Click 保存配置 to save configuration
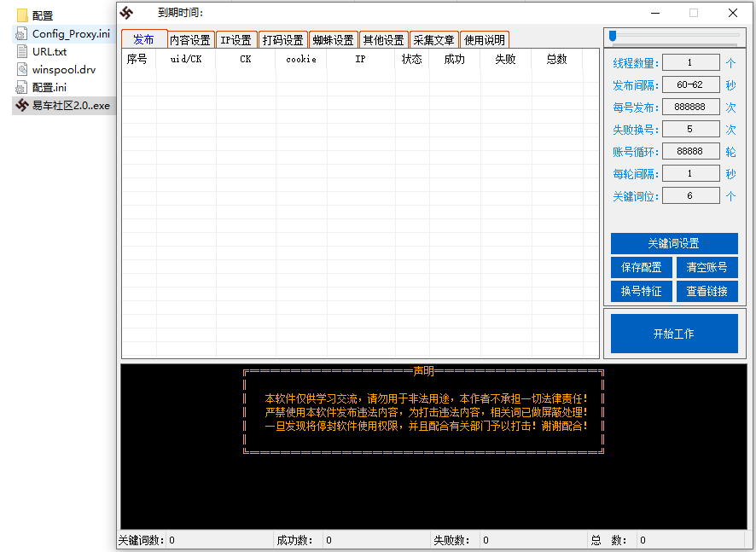Image resolution: width=756 pixels, height=552 pixels. [x=641, y=267]
